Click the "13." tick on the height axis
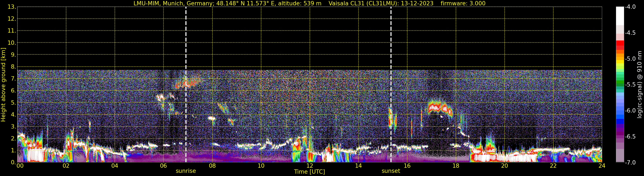 coord(12,7)
